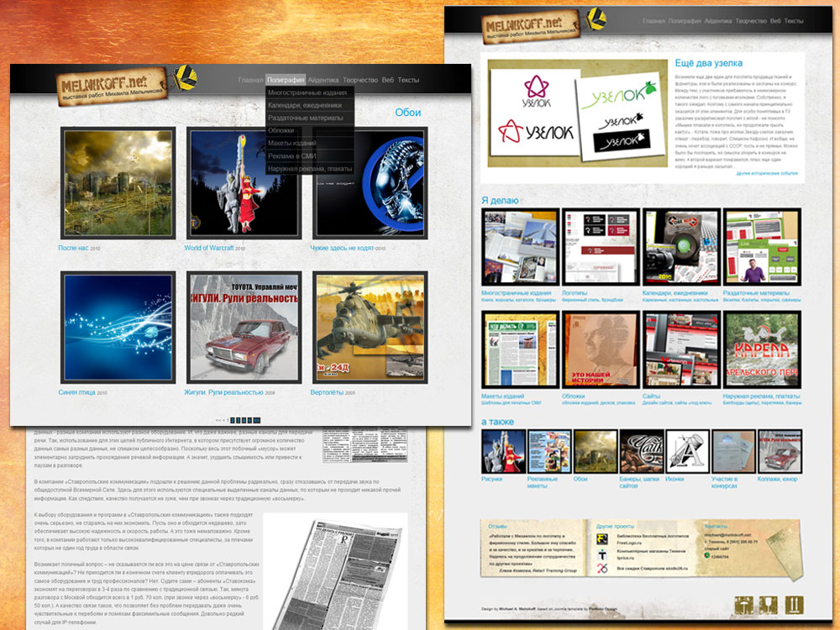The image size is (840, 630).
Task: Open homepage Раздаточные материалы thumbnail
Action: point(762,247)
